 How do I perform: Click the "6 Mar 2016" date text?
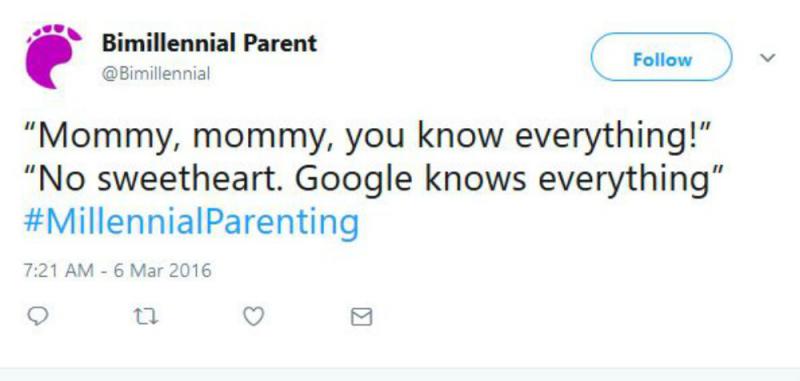coord(162,270)
